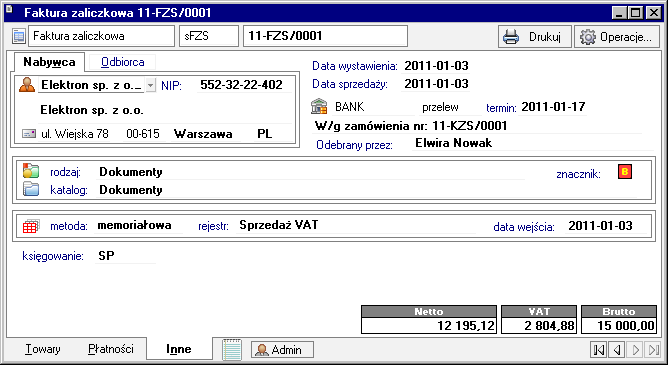The height and width of the screenshot is (365, 668).
Task: Click the rodzaj category icon
Action: tap(31, 171)
